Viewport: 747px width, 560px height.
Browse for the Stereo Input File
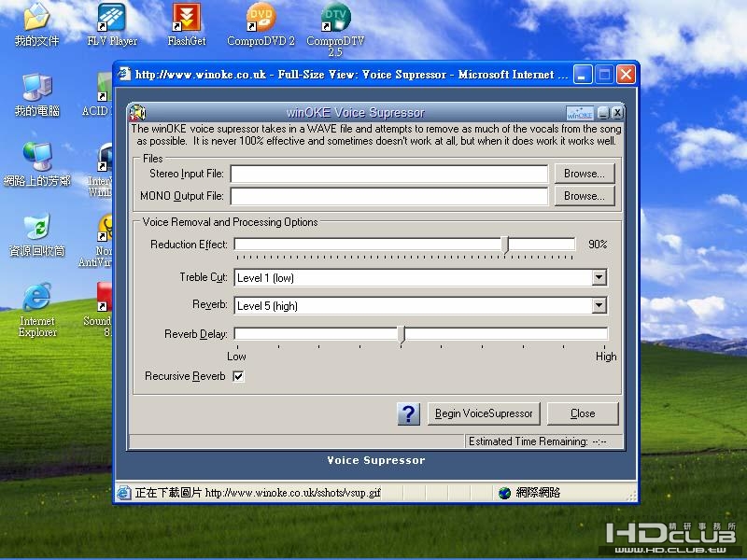click(x=585, y=174)
